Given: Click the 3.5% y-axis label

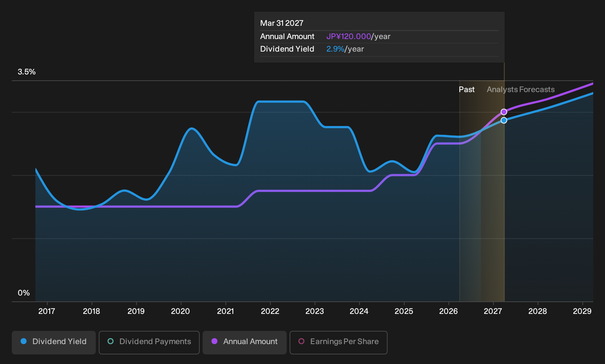Looking at the screenshot, I should (27, 72).
